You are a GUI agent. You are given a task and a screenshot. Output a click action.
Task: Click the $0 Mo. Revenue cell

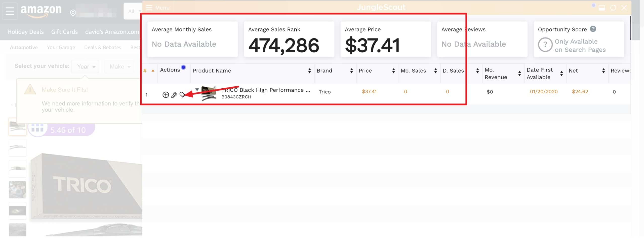(x=490, y=92)
